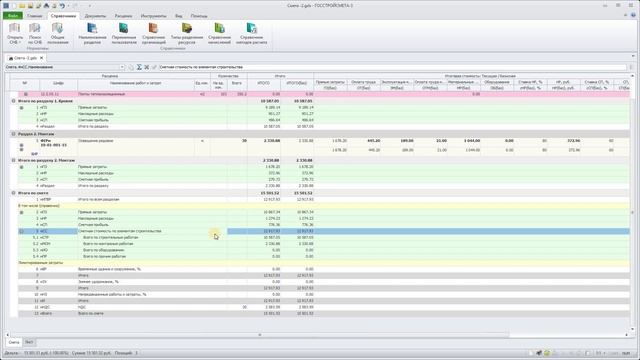Click the Открыть СНБ icon
The height and width of the screenshot is (360, 640).
[15, 28]
